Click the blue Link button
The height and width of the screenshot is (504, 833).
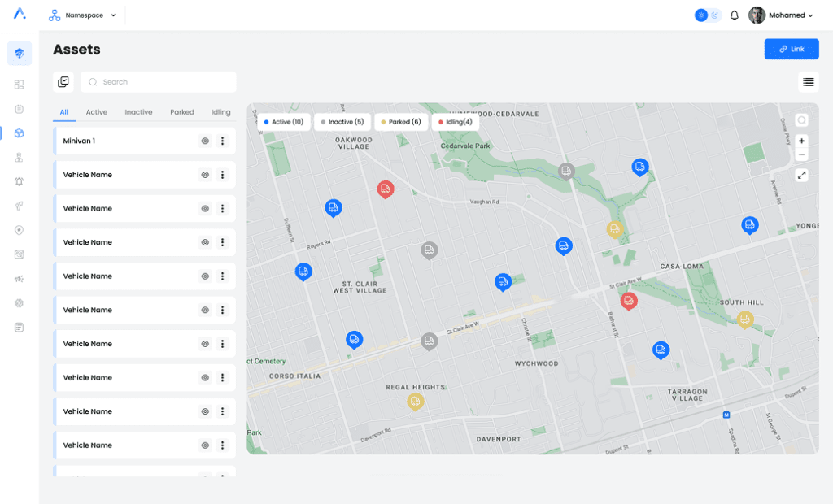click(791, 49)
